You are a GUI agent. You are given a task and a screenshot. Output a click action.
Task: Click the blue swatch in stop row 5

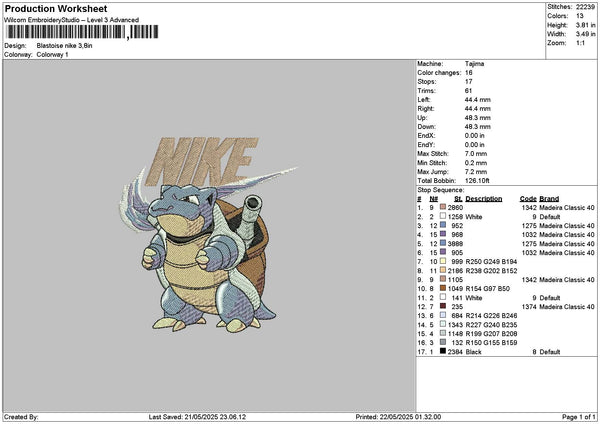tap(443, 243)
